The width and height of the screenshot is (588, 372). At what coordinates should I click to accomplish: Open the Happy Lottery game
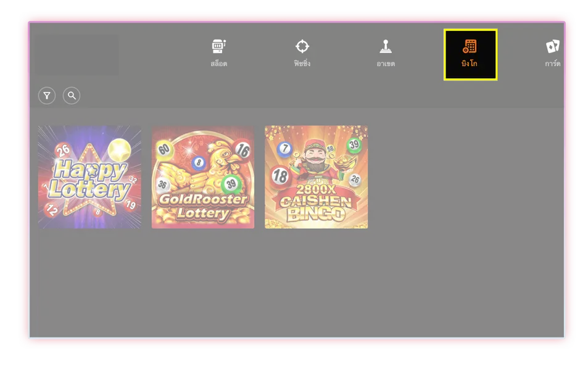(x=89, y=177)
